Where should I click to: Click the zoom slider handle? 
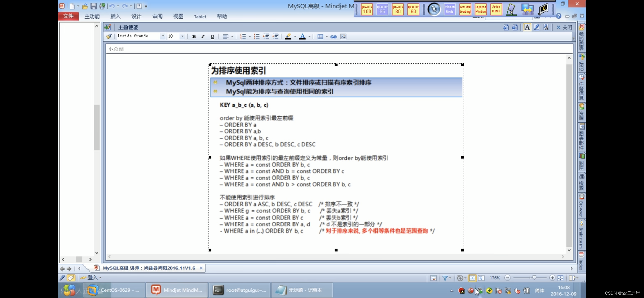534,278
